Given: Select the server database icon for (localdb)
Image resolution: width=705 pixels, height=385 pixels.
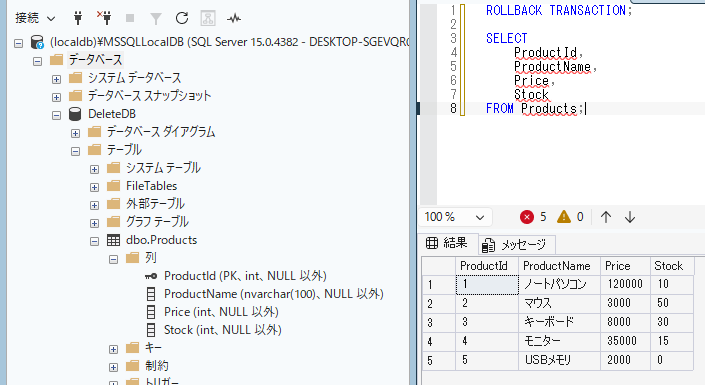Looking at the screenshot, I should click(37, 42).
